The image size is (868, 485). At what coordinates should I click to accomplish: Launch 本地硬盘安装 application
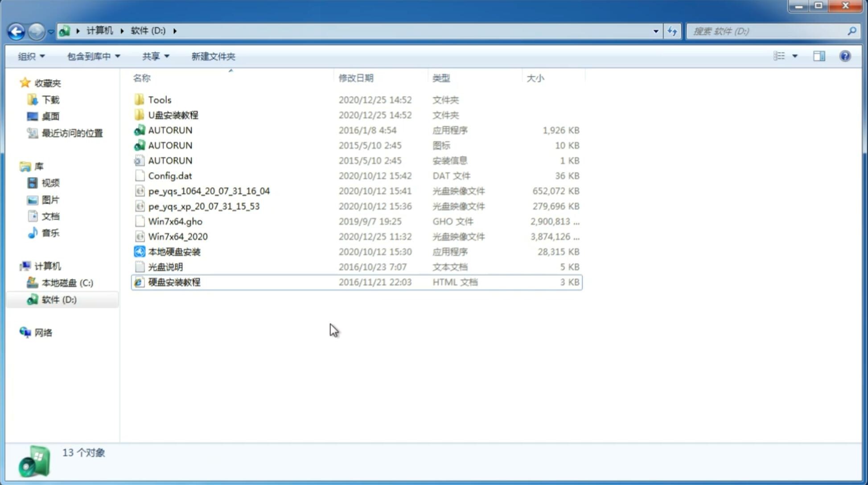174,251
